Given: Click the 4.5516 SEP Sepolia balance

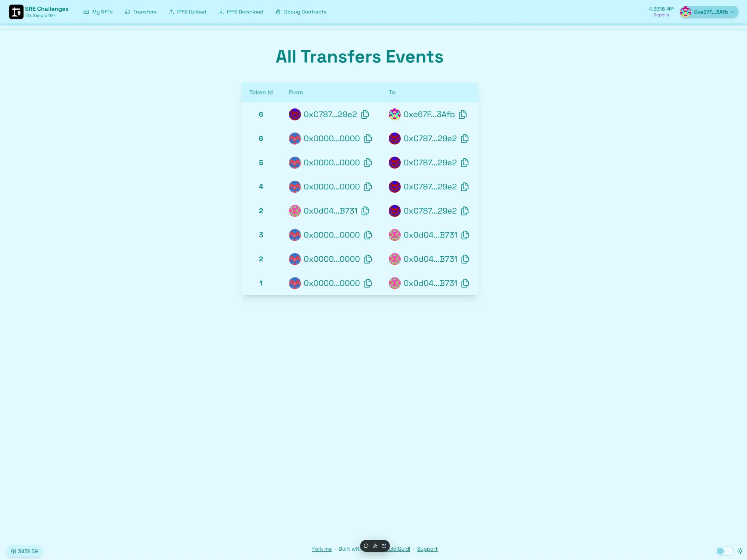Looking at the screenshot, I should click(x=661, y=12).
